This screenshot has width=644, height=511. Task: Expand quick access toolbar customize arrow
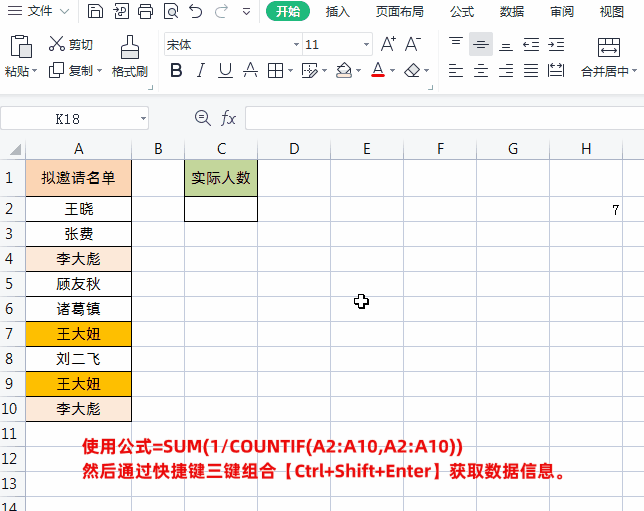pos(246,12)
